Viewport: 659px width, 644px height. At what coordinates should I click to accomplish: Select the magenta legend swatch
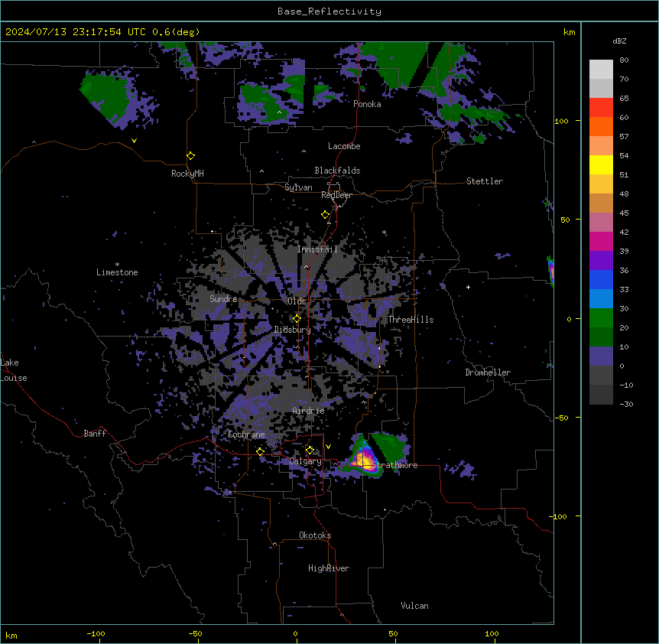click(601, 241)
